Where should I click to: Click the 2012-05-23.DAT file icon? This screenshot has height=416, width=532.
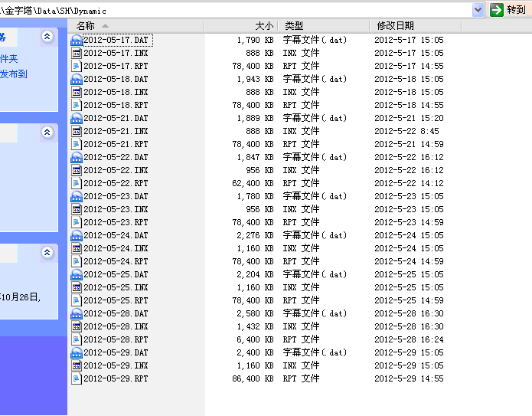(x=77, y=196)
